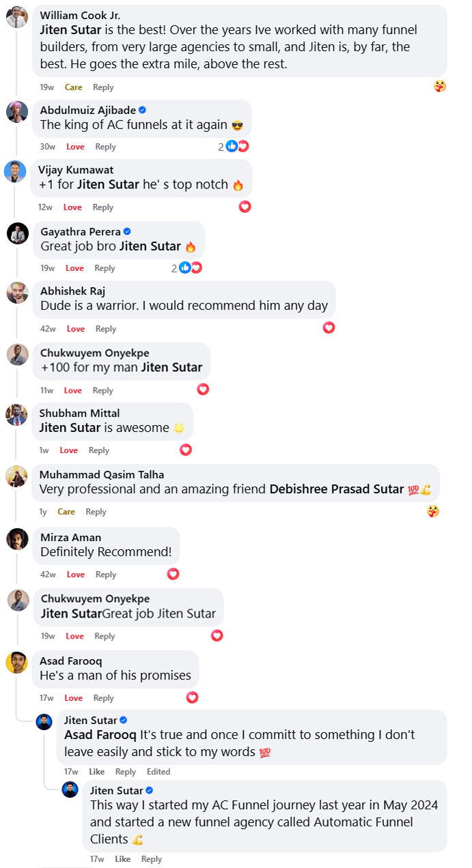This screenshot has height=868, width=472.
Task: Click Shubham Mittal's profile photo
Action: coord(16,415)
